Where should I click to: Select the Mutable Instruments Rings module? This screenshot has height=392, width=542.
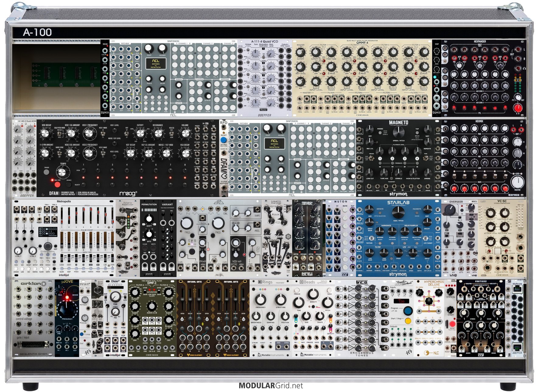coord(271,318)
